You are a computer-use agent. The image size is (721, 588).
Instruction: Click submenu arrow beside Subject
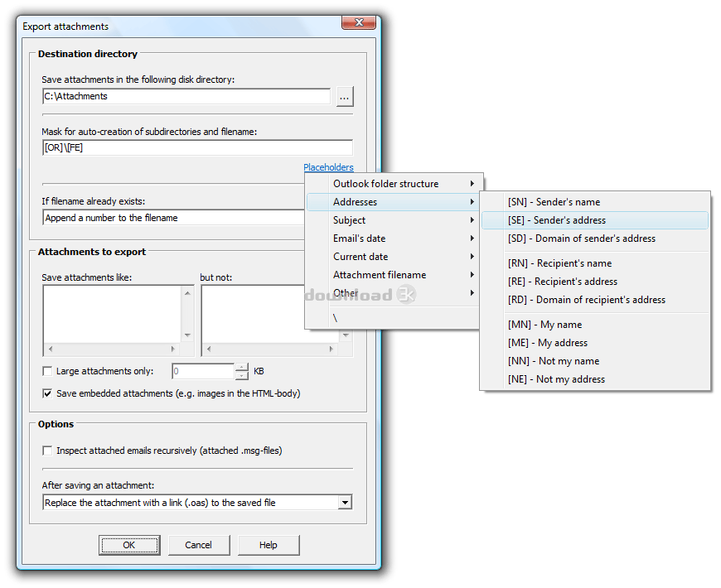[x=472, y=220]
